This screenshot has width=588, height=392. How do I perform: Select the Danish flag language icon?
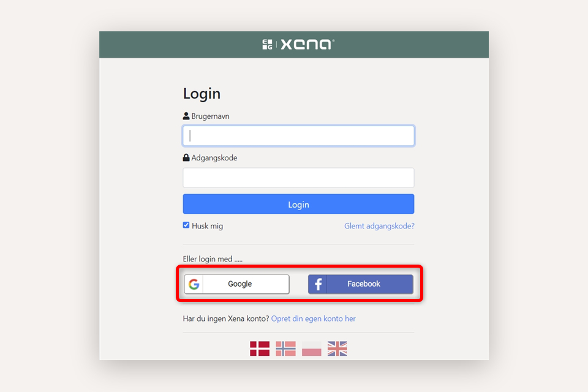[260, 349]
